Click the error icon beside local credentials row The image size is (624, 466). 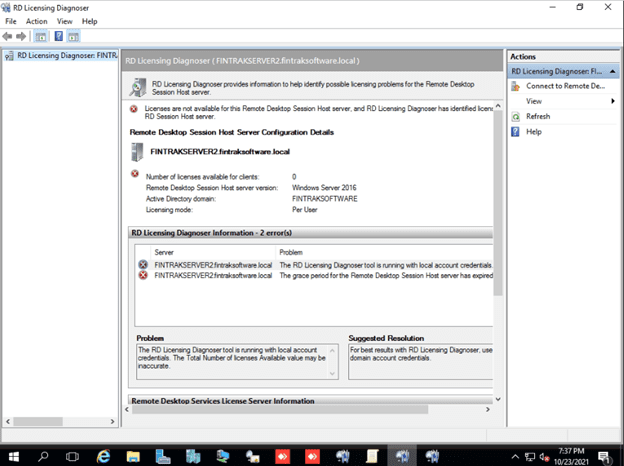[143, 265]
